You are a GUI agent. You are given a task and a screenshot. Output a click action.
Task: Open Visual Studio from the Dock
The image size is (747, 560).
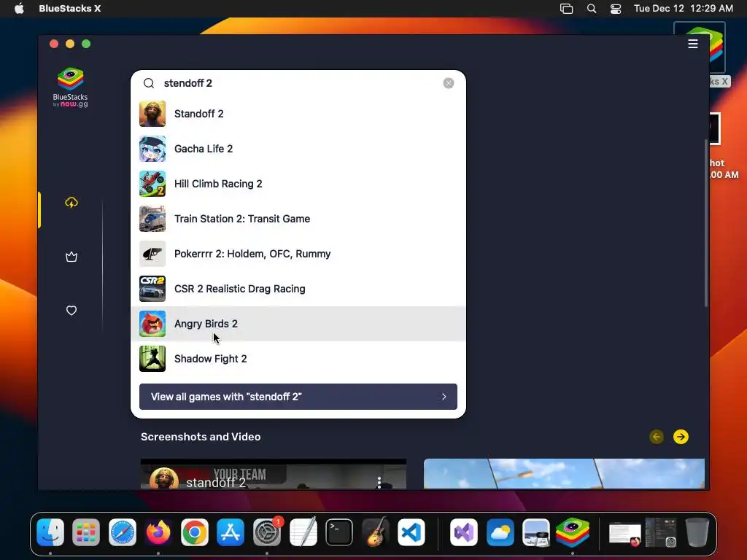464,532
